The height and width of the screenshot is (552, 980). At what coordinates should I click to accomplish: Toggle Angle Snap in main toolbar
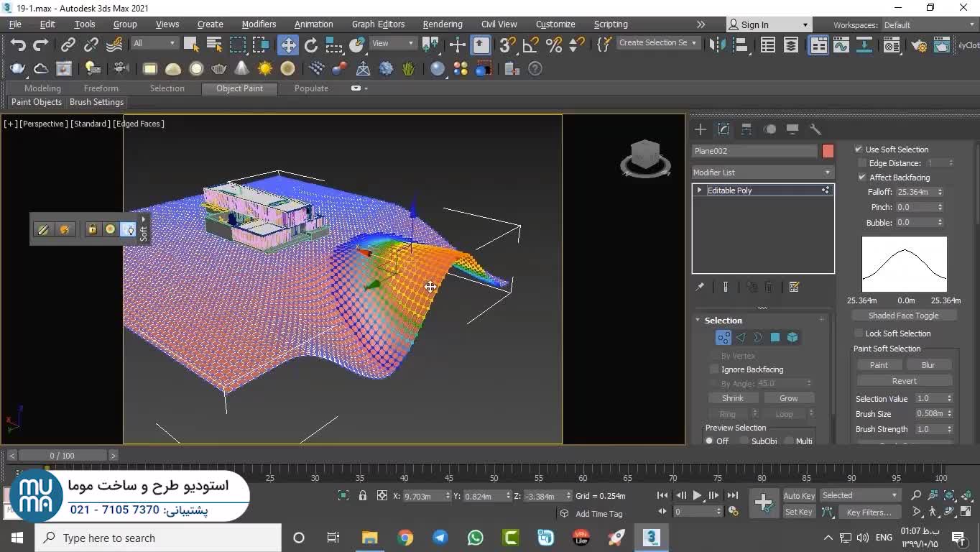pyautogui.click(x=530, y=45)
